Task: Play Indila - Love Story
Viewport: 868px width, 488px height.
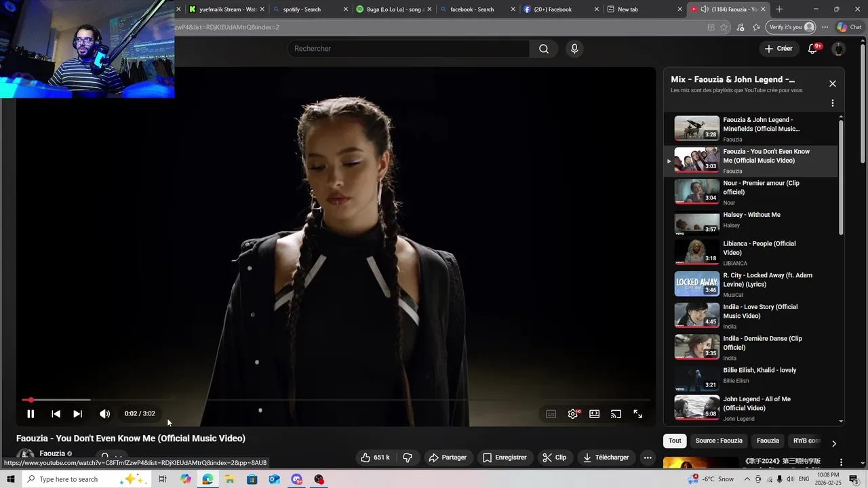Action: (x=751, y=316)
